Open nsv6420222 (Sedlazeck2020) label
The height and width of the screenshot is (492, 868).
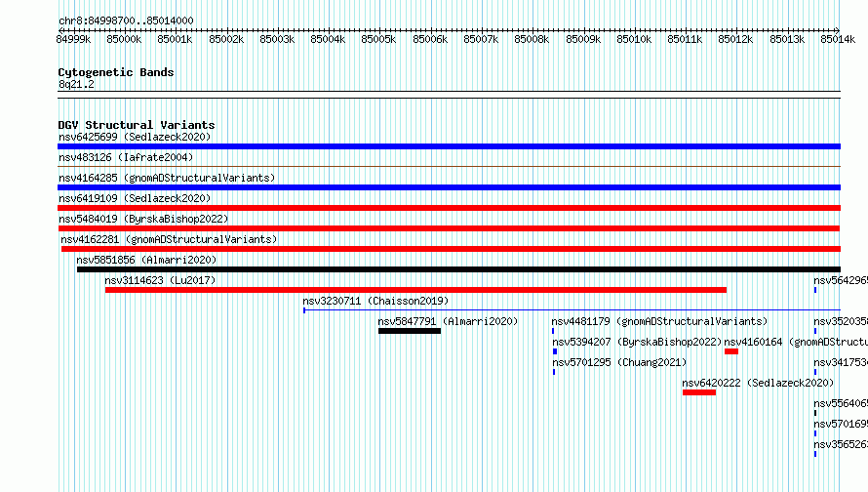pyautogui.click(x=757, y=383)
